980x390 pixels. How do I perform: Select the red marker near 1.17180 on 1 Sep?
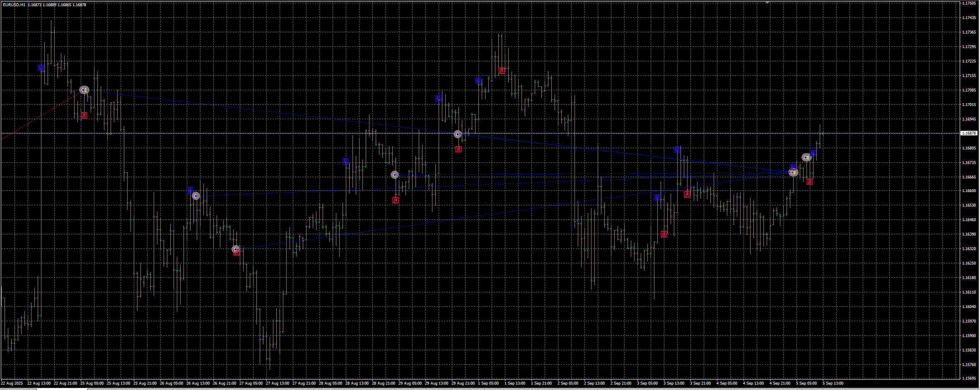coord(502,71)
